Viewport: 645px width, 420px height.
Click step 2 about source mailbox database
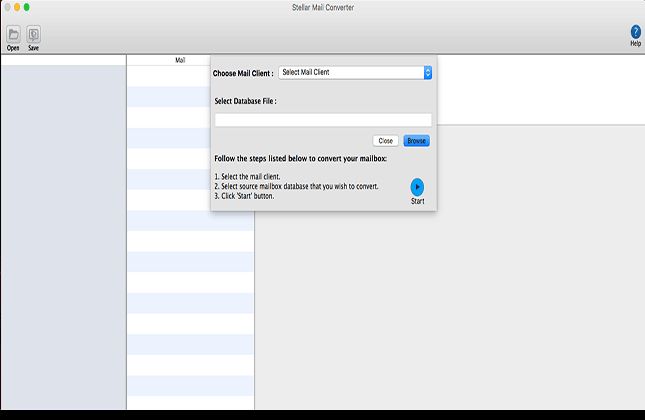[296, 186]
